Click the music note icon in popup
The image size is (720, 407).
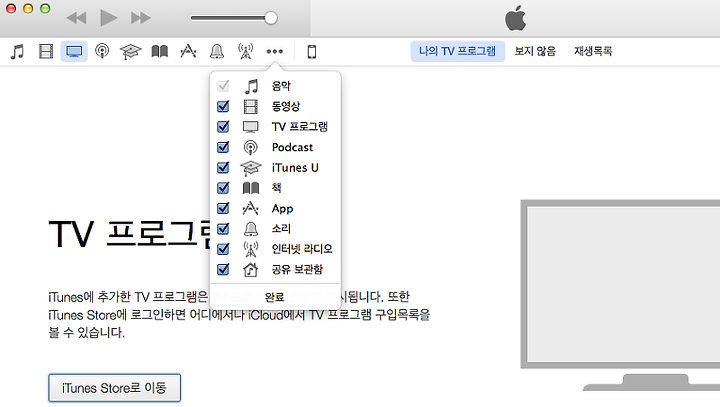[251, 86]
